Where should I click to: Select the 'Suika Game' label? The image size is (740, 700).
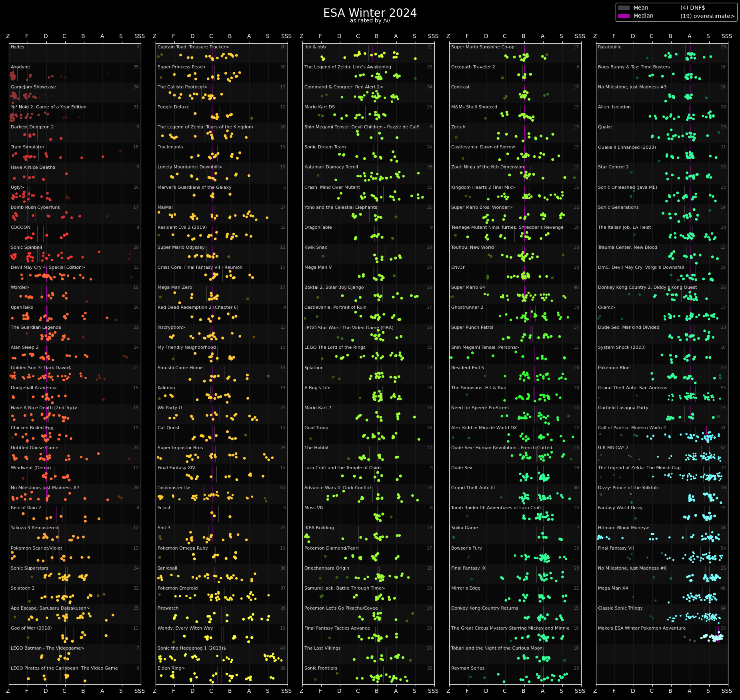[464, 528]
